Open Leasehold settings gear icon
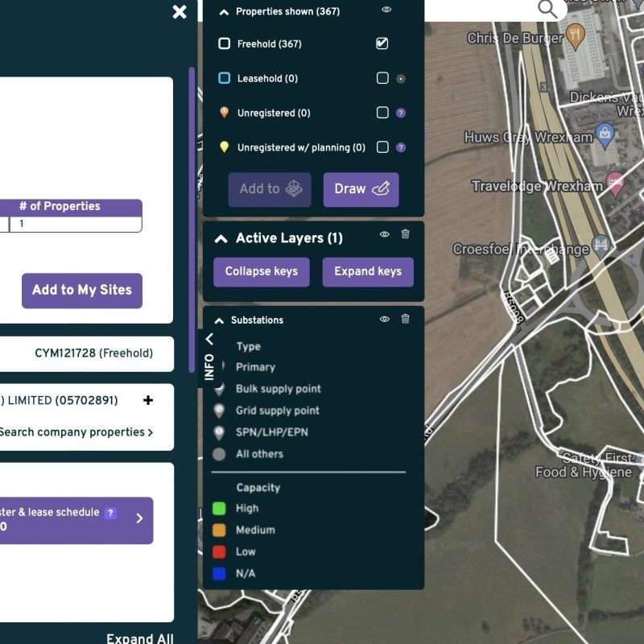This screenshot has height=644, width=644. pos(401,78)
